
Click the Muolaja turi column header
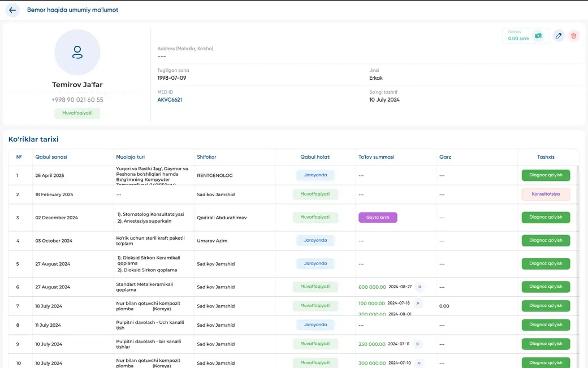(x=130, y=157)
